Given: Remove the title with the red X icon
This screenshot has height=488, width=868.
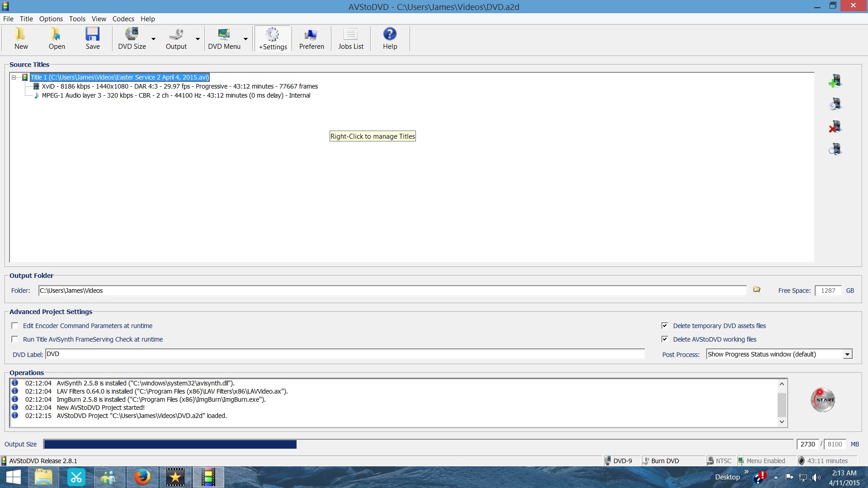Looking at the screenshot, I should pos(835,127).
